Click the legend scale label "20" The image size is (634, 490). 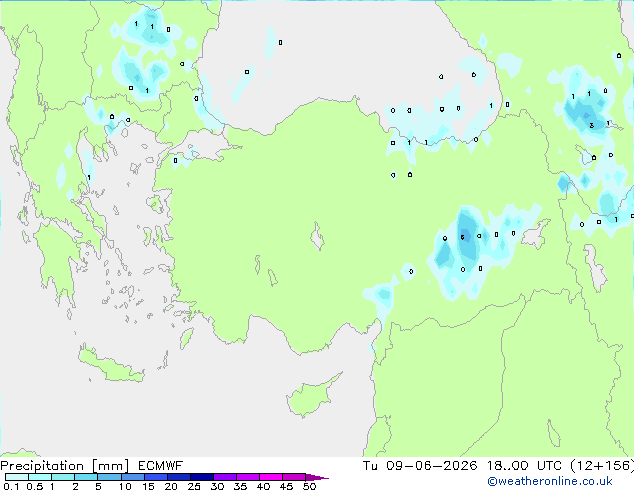pyautogui.click(x=171, y=486)
